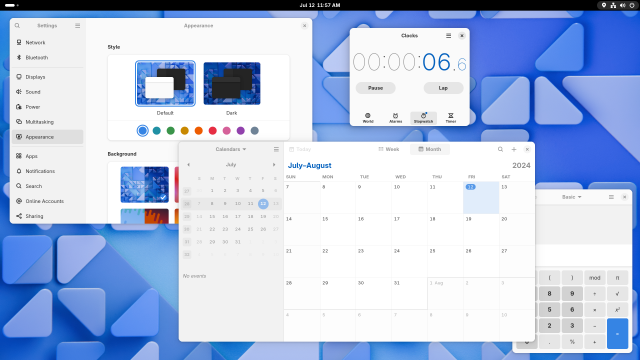Open Activities overview from top-left corner
This screenshot has width=640, height=360.
pos(11,5)
